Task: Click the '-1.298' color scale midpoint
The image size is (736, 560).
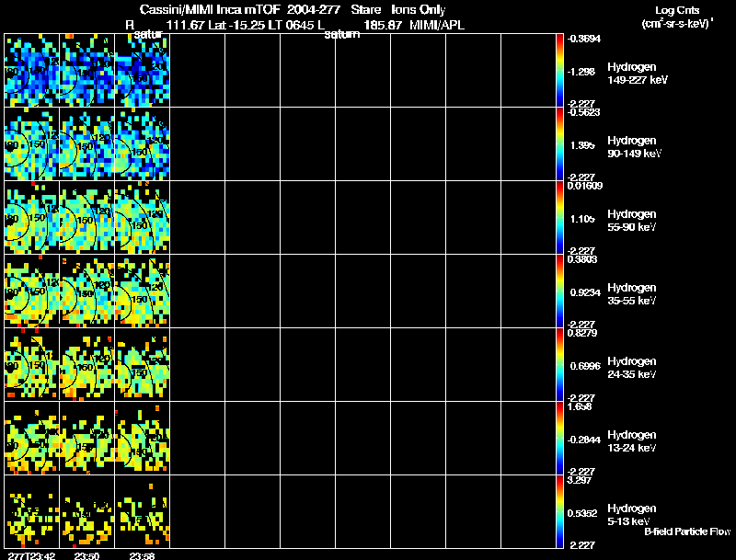Action: (582, 72)
